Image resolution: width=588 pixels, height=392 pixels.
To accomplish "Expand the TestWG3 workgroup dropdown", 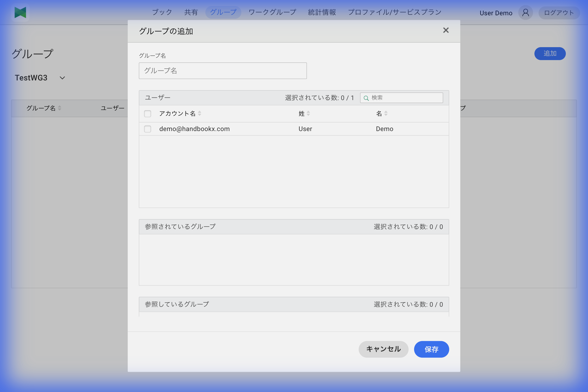I will (x=62, y=78).
